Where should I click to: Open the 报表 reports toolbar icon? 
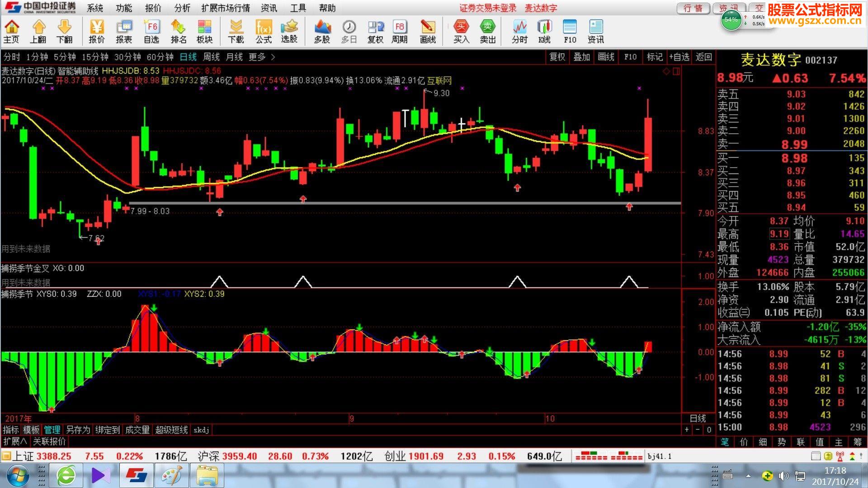click(124, 32)
